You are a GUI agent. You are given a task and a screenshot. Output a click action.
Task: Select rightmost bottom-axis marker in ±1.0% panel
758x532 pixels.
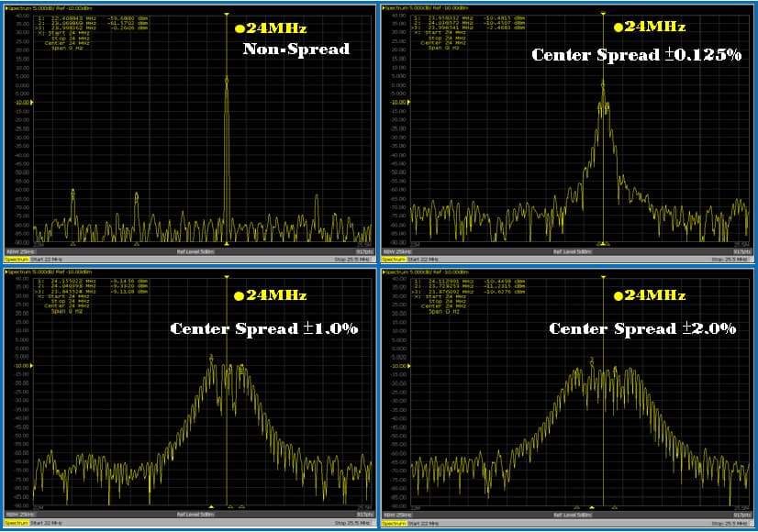pos(241,507)
